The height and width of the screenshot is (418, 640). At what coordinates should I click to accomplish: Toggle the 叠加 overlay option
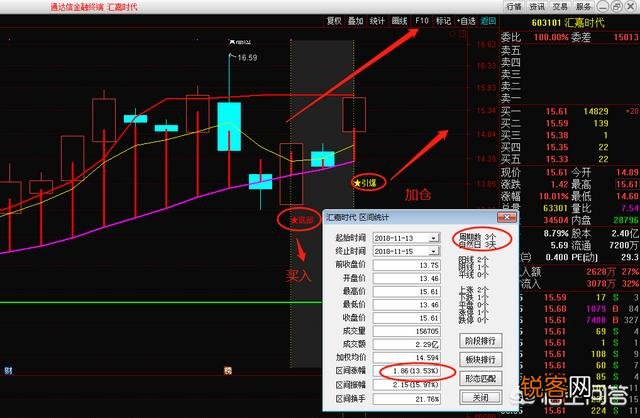point(355,20)
